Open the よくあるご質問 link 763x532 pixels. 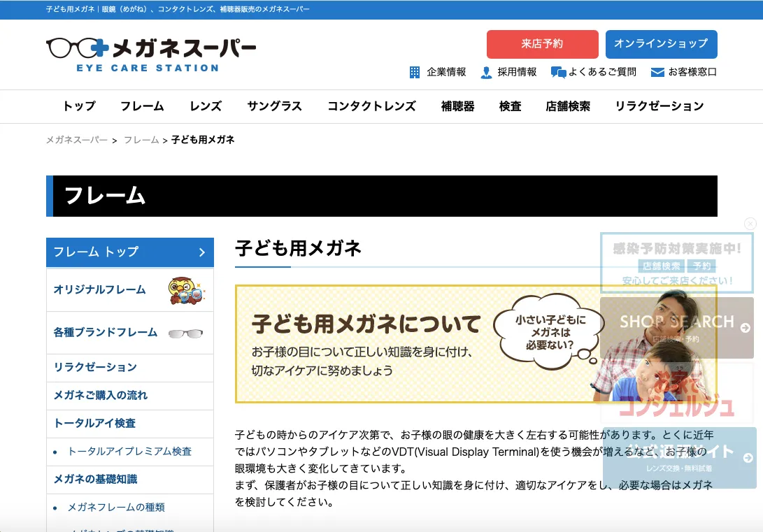click(602, 72)
